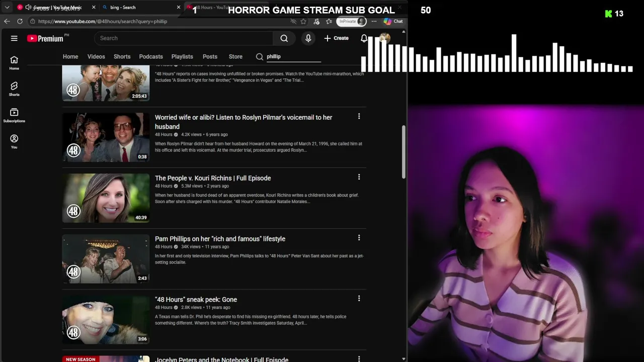This screenshot has width=644, height=362.
Task: Click the channel search magnifier icon
Action: tap(260, 57)
